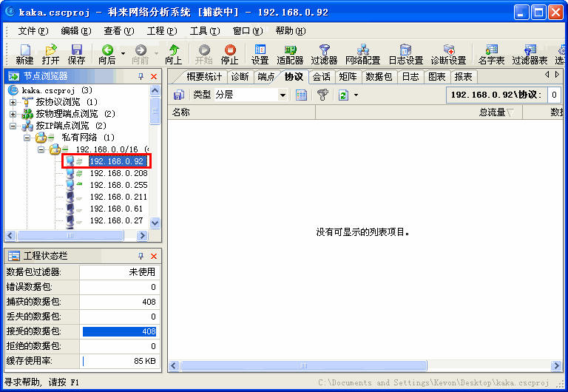This screenshot has height=392, width=568.
Task: Collapse the 私有网络 tree node
Action: (x=27, y=138)
